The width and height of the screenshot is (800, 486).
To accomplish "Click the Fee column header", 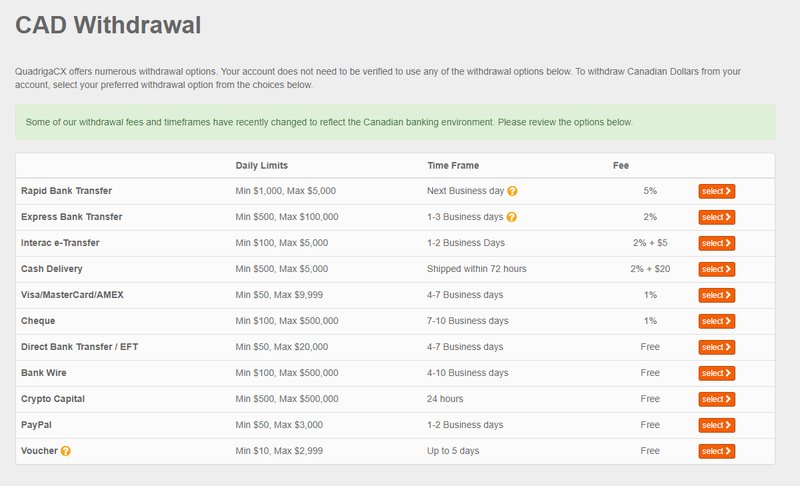I will pyautogui.click(x=621, y=165).
